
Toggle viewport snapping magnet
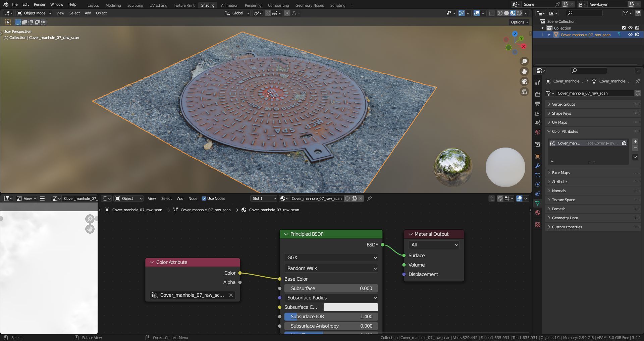268,13
